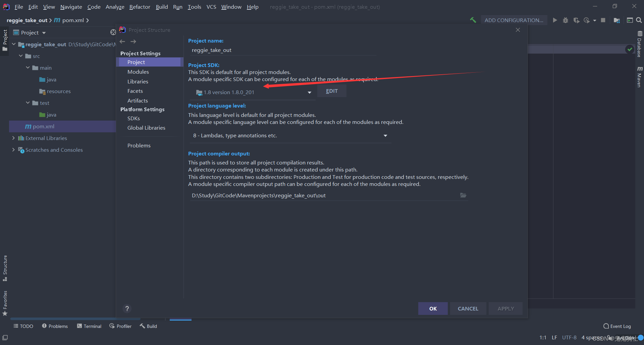Select SDKs under Platform Settings
Image resolution: width=644 pixels, height=345 pixels.
[x=133, y=118]
